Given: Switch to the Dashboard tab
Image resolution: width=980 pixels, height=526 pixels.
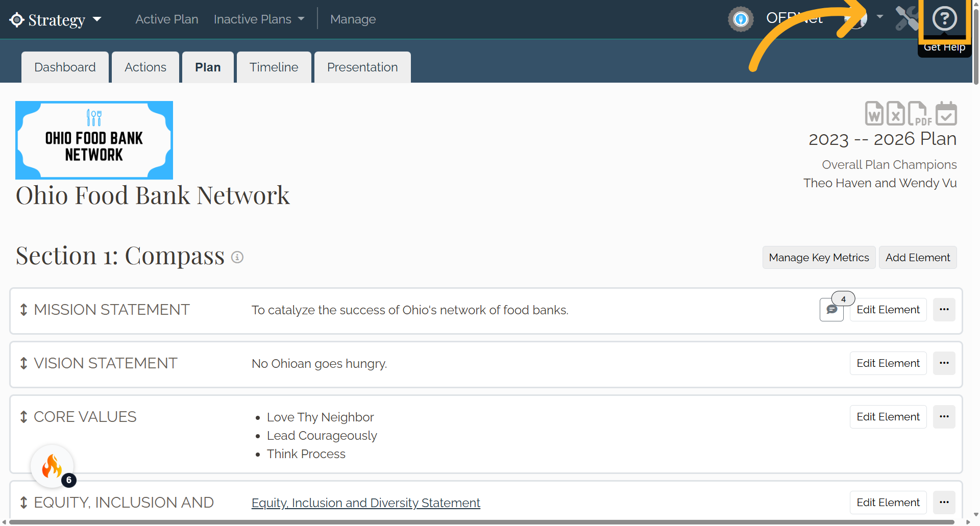Looking at the screenshot, I should (x=65, y=67).
